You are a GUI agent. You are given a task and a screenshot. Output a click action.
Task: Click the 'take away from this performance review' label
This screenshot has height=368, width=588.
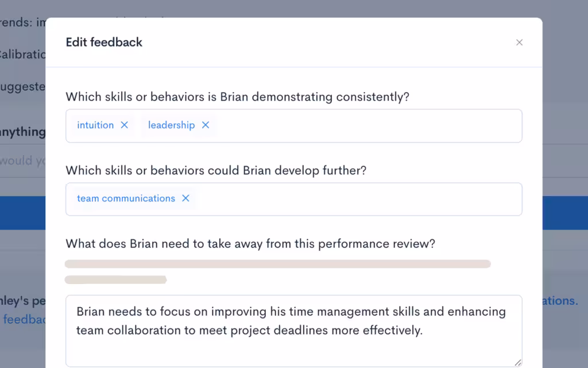point(250,244)
